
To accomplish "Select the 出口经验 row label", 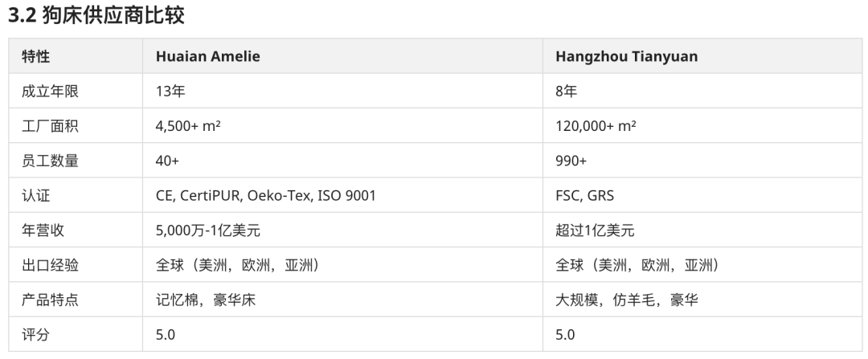I will pyautogui.click(x=76, y=265).
